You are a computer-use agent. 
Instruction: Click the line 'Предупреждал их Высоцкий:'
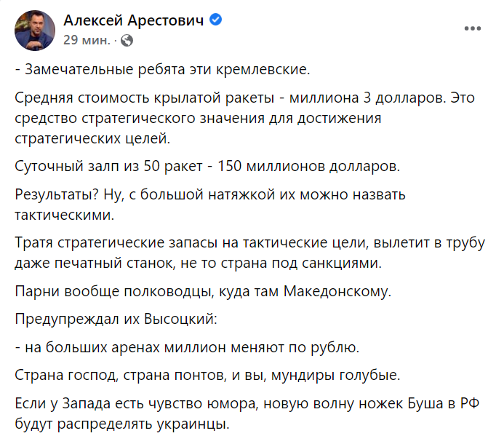[x=116, y=319]
